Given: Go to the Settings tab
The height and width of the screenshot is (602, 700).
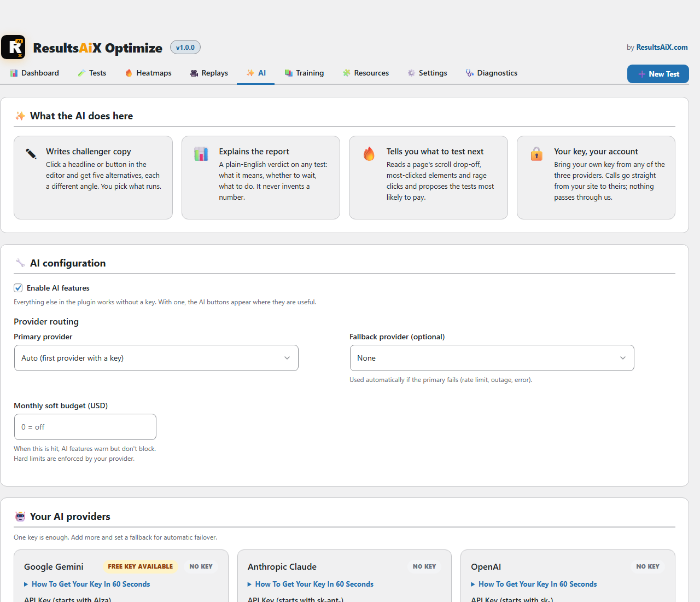Looking at the screenshot, I should pyautogui.click(x=427, y=73).
